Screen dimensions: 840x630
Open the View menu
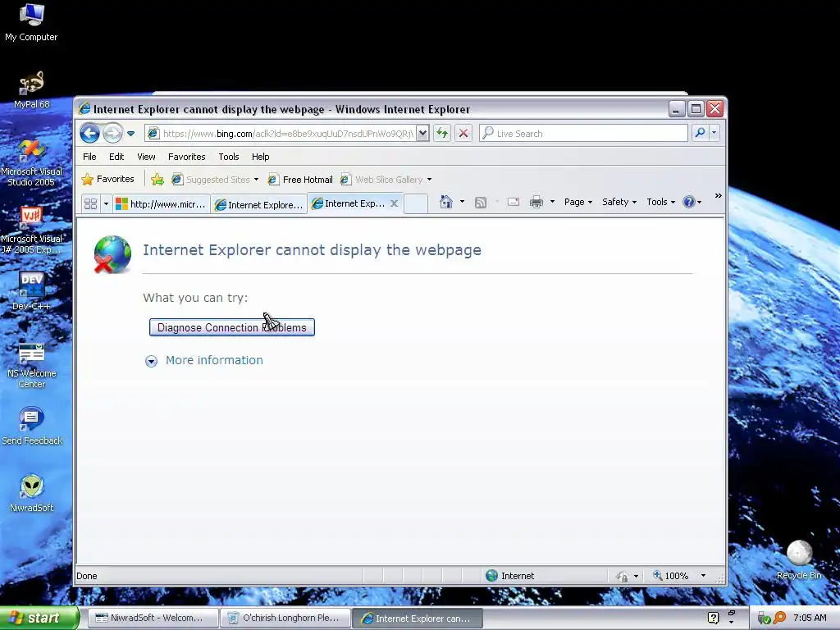click(x=146, y=157)
